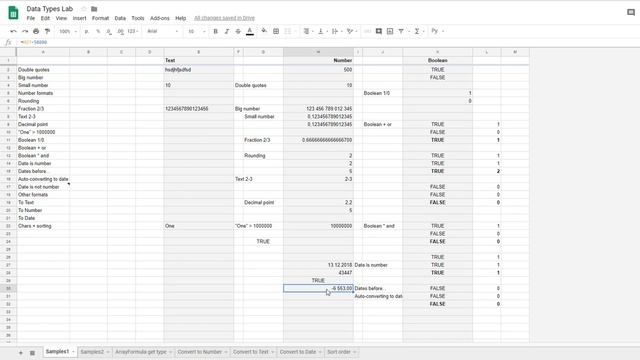Toggle strikethrough formatting

(238, 31)
